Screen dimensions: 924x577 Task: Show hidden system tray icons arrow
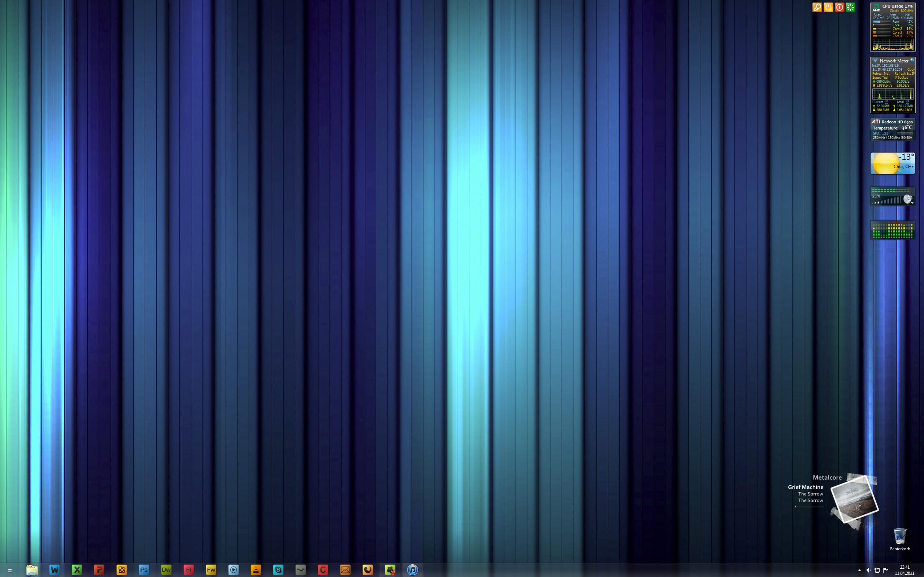[x=859, y=570]
